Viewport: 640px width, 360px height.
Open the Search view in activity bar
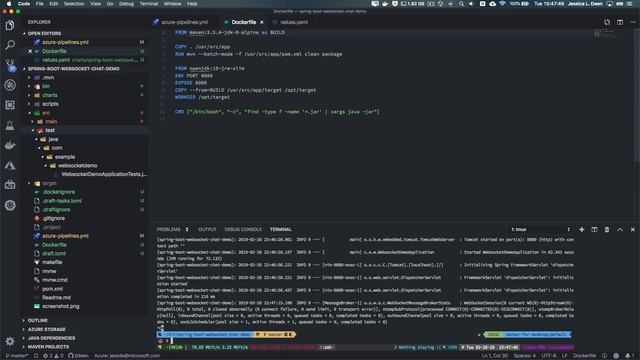coord(10,45)
